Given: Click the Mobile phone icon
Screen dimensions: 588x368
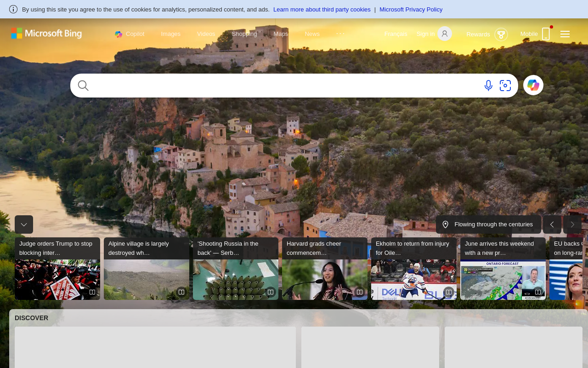Looking at the screenshot, I should click(x=546, y=34).
